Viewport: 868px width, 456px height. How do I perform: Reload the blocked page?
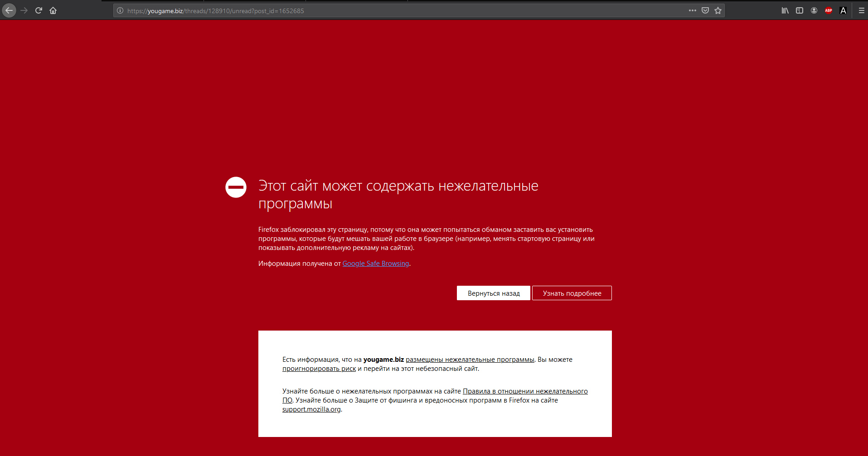point(39,10)
